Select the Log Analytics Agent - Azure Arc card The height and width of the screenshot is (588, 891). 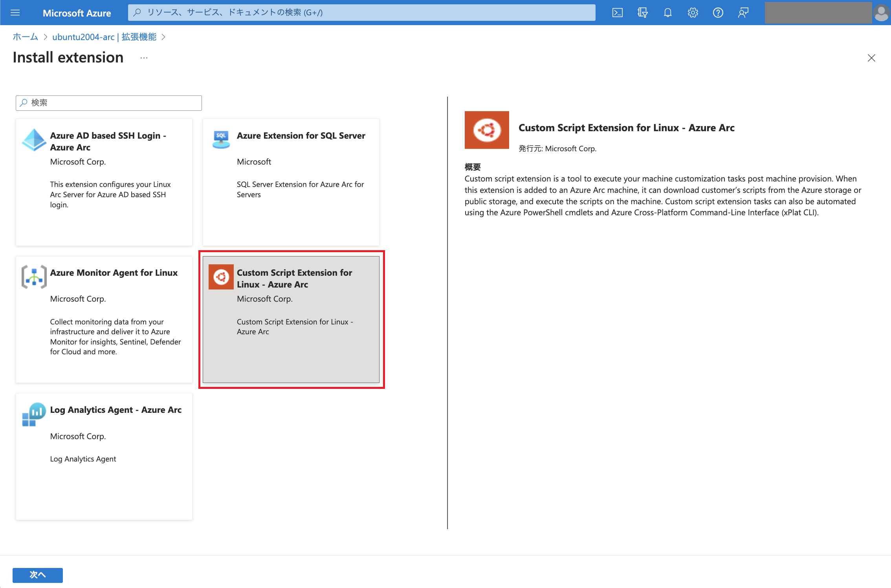tap(104, 457)
